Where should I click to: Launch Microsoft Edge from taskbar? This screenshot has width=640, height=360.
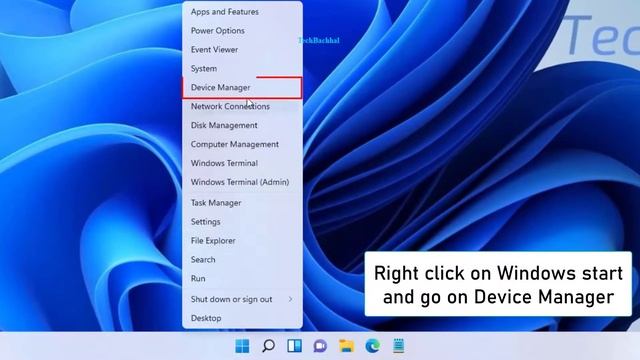(x=373, y=346)
